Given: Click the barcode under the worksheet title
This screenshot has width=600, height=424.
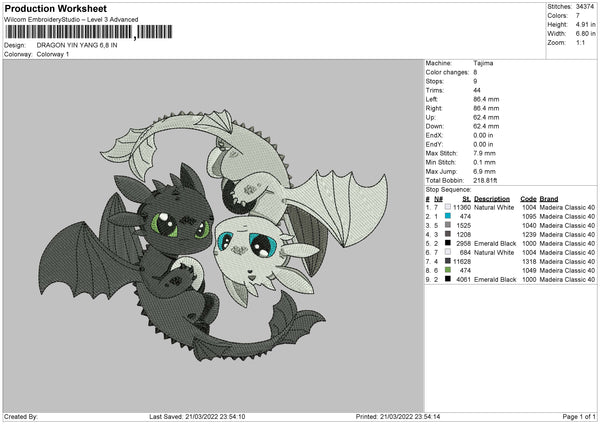Looking at the screenshot, I should tap(88, 32).
